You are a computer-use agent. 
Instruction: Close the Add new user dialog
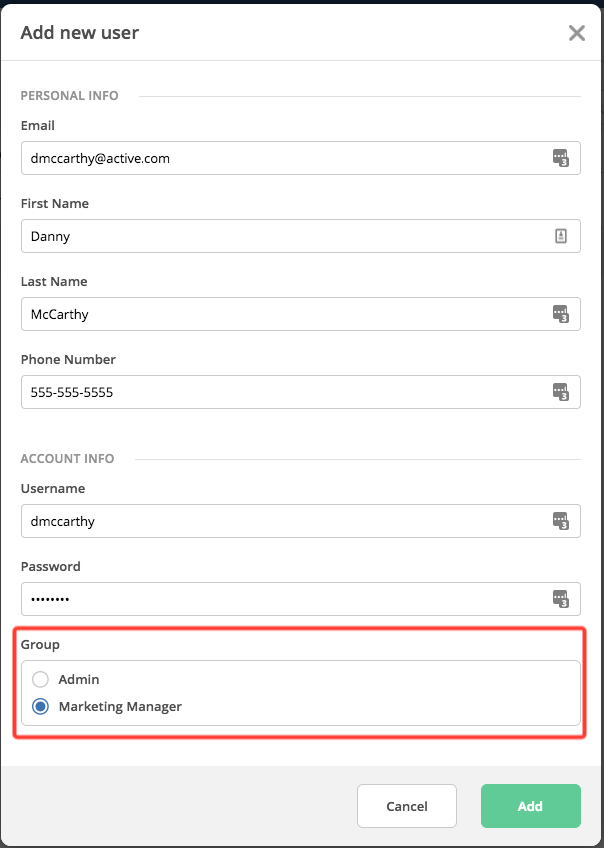coord(577,33)
